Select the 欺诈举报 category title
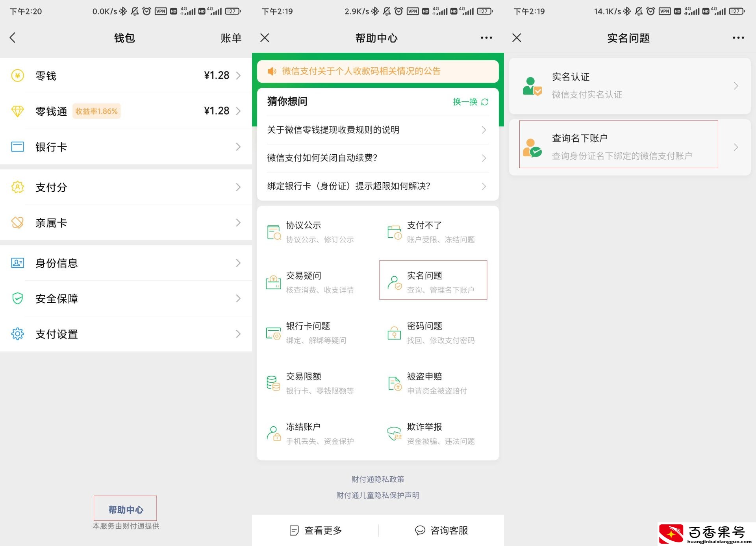Screen dimensions: 756x546 pos(424,427)
